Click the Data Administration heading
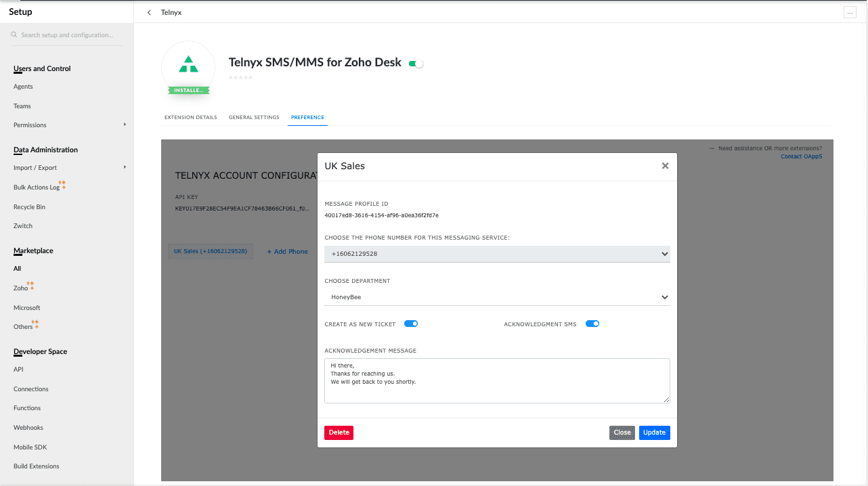 45,150
